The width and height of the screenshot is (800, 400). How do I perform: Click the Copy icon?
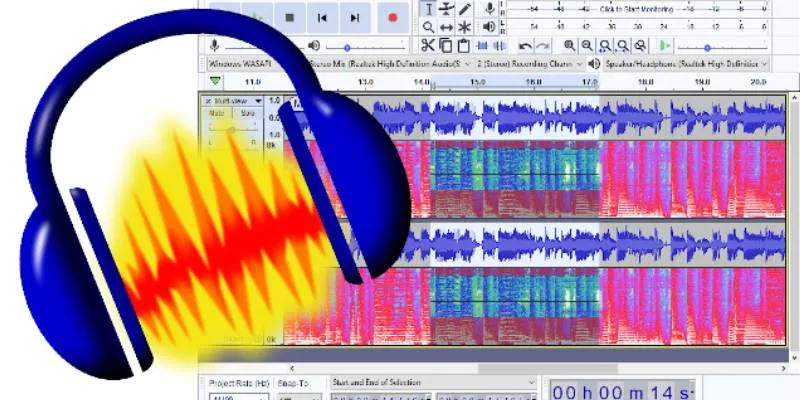[x=445, y=45]
